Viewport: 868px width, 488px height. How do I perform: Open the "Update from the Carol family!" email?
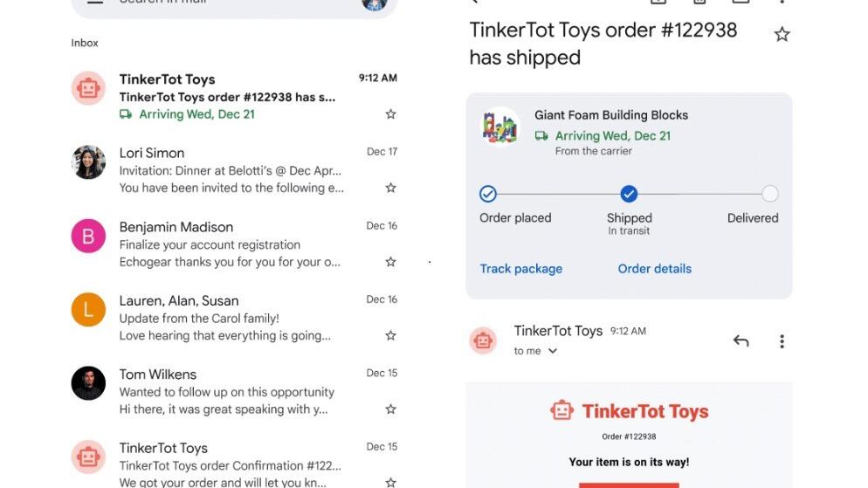pyautogui.click(x=231, y=319)
